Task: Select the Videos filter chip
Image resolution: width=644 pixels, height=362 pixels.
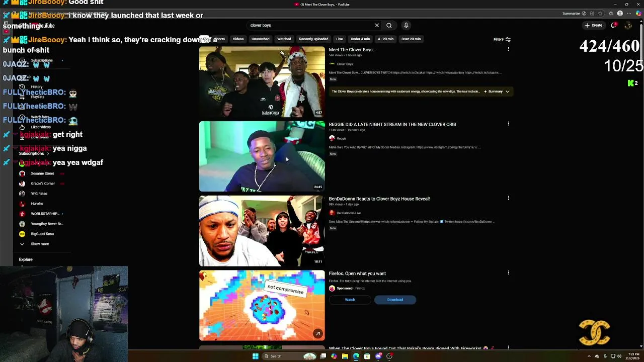Action: pyautogui.click(x=238, y=39)
